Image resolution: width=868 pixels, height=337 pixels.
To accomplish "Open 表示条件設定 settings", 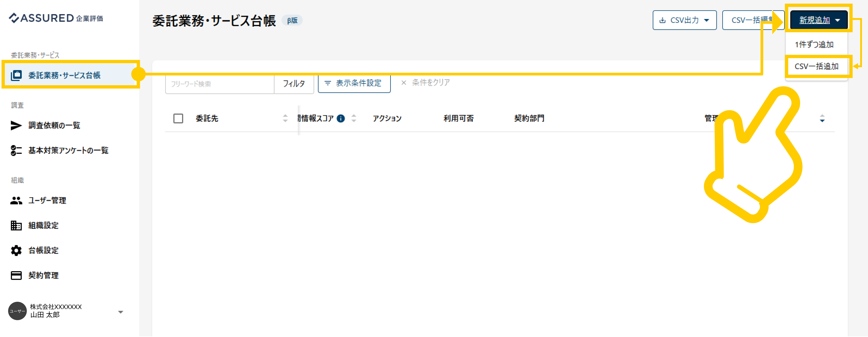I will pos(354,83).
